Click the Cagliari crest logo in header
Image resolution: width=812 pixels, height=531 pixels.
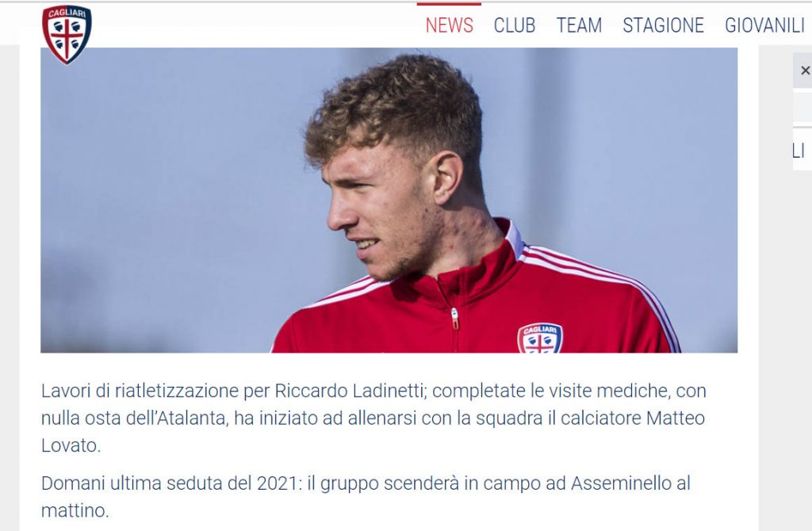click(x=67, y=35)
